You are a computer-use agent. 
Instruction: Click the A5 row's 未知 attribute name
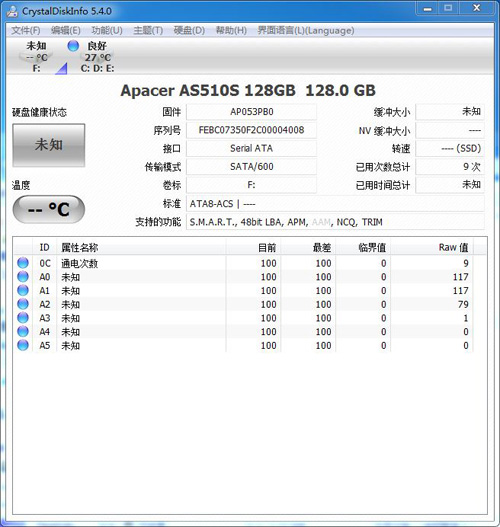(x=71, y=346)
